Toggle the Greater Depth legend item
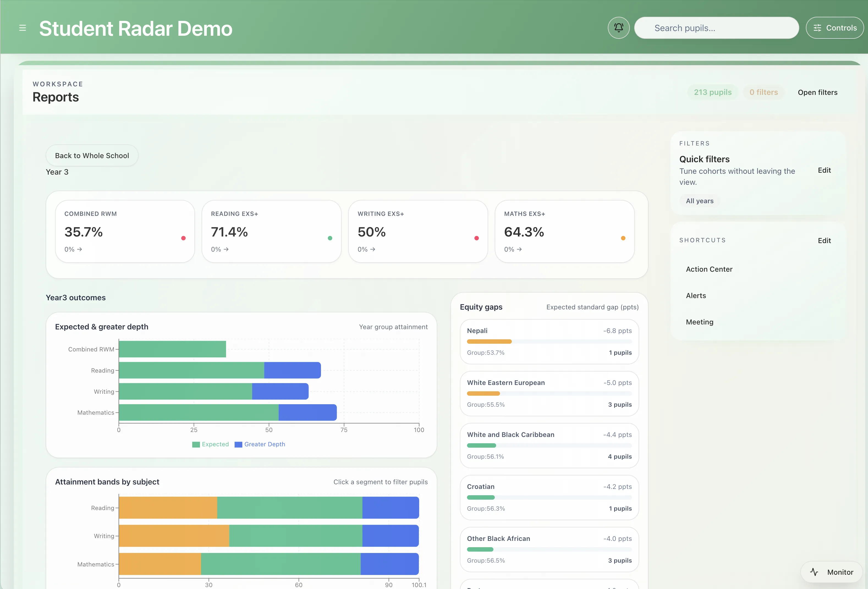Viewport: 868px width, 589px height. tap(260, 444)
